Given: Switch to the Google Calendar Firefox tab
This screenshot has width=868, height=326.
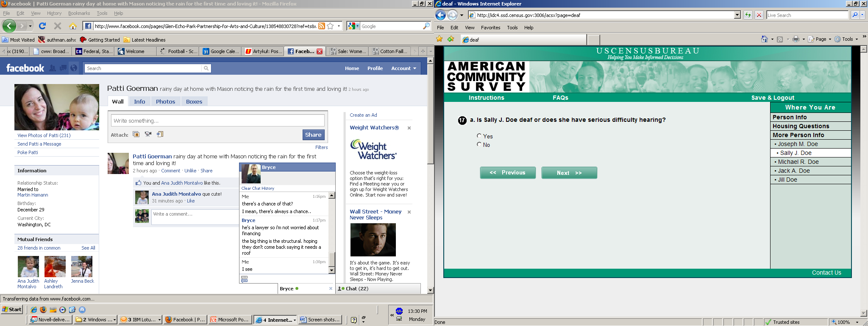Looking at the screenshot, I should coord(220,51).
